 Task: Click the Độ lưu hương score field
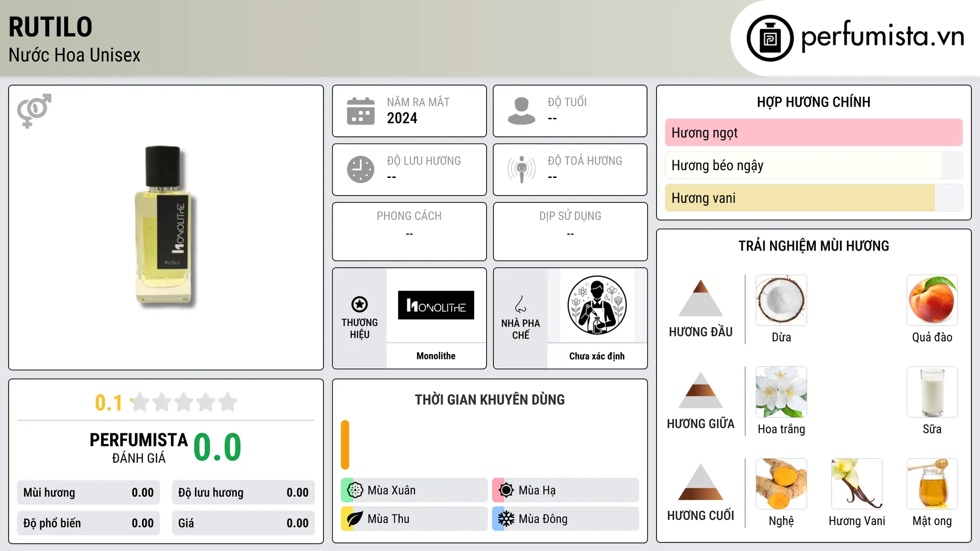(243, 493)
